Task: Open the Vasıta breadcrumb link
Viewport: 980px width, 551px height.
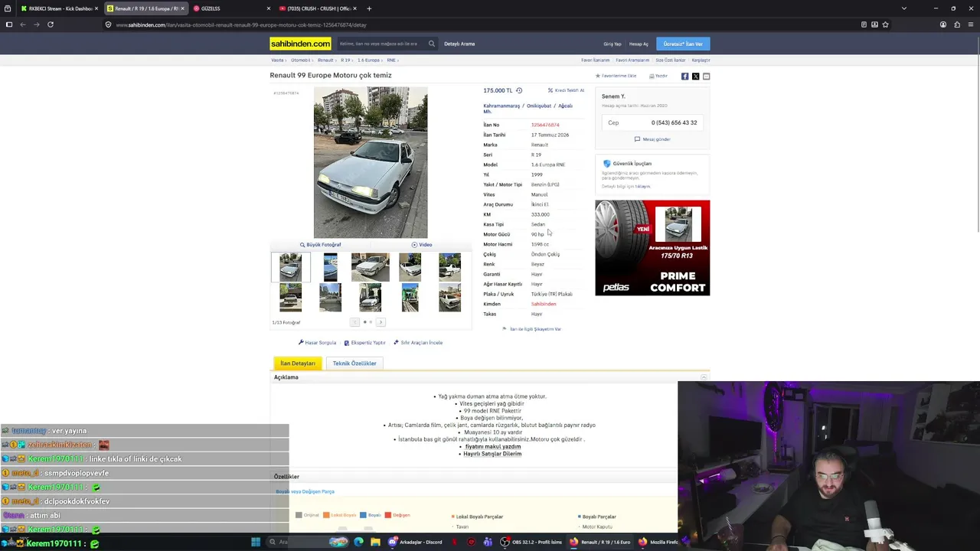Action: 277,60
